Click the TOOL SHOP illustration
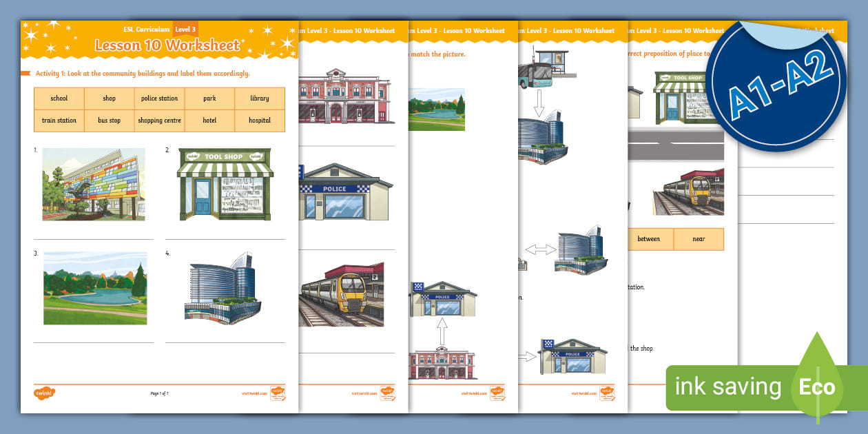868x434 pixels. click(225, 184)
